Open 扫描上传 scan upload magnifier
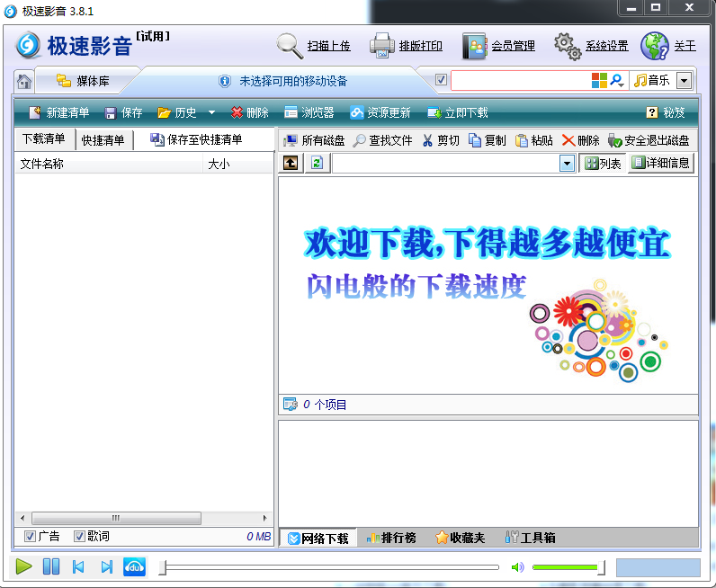Screen dimensions: 716x588 (313, 46)
